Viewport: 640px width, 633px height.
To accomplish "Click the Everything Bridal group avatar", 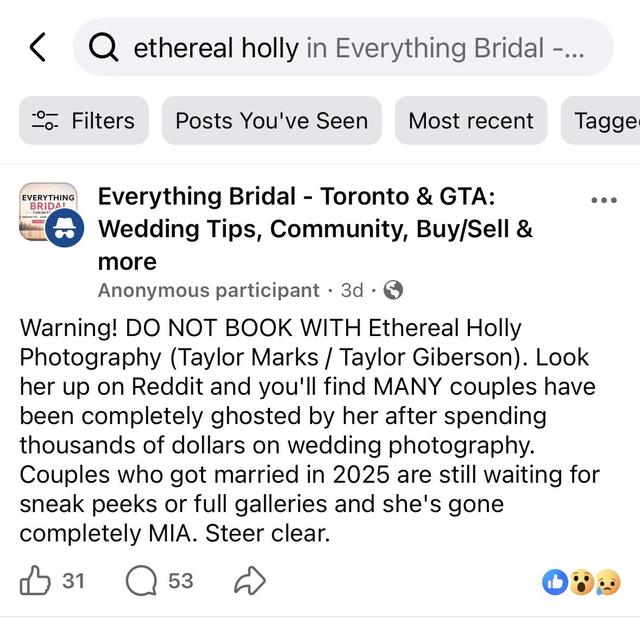I will 51,215.
